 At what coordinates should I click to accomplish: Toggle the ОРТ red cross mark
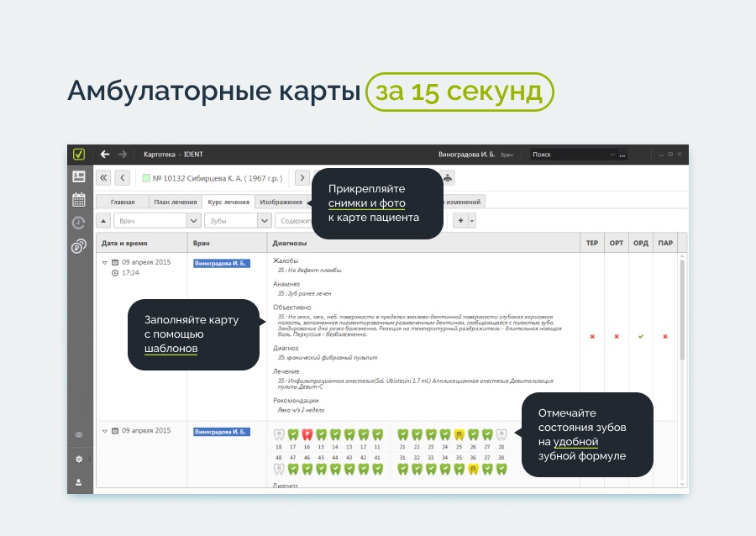(617, 336)
